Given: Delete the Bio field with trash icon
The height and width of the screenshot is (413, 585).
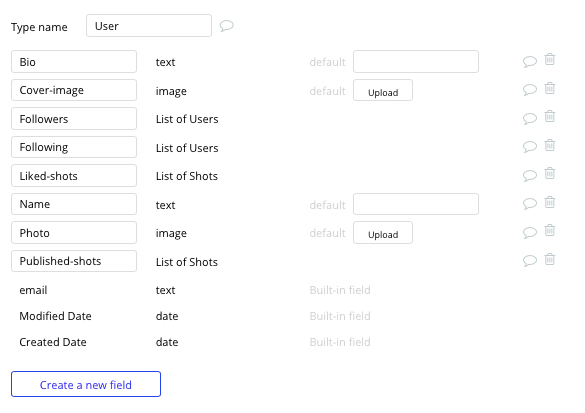Looking at the screenshot, I should click(550, 60).
